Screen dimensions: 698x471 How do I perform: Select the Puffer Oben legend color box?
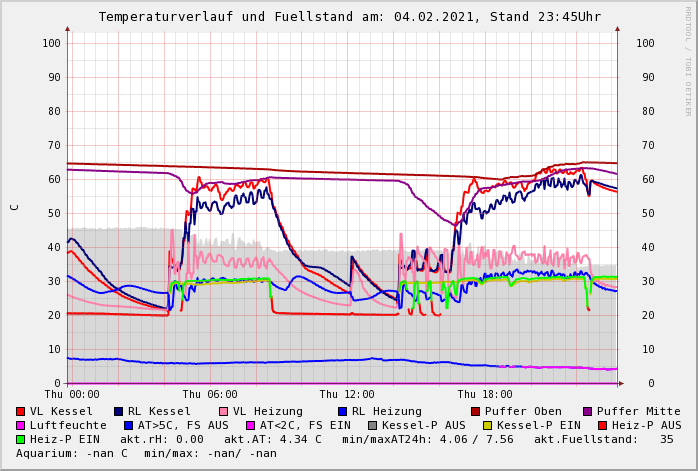point(476,411)
